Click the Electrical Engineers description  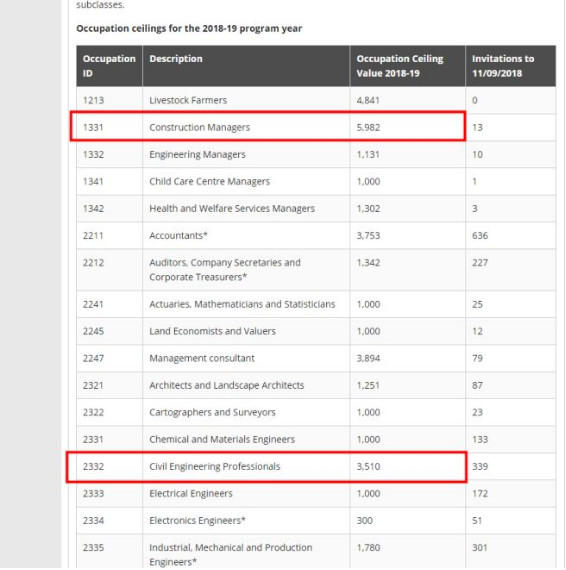pos(191,494)
